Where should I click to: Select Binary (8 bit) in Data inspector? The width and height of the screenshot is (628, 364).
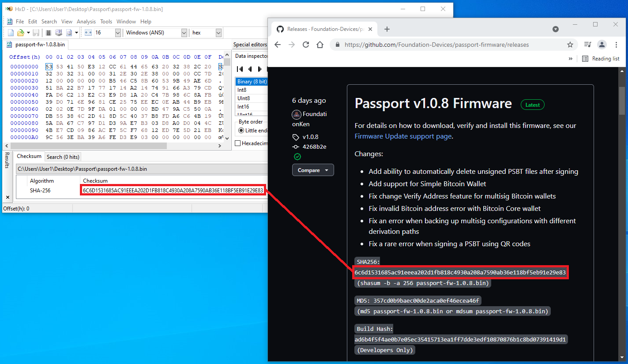[x=252, y=82]
